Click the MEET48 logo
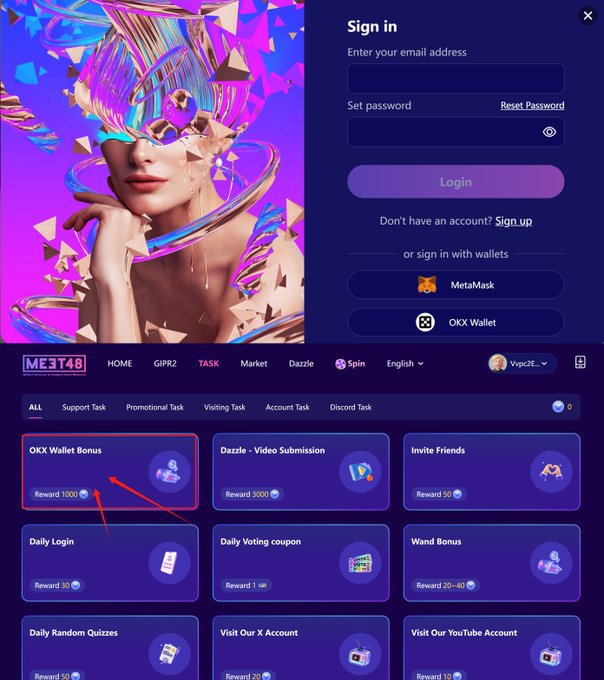Image resolution: width=604 pixels, height=680 pixels. click(54, 365)
